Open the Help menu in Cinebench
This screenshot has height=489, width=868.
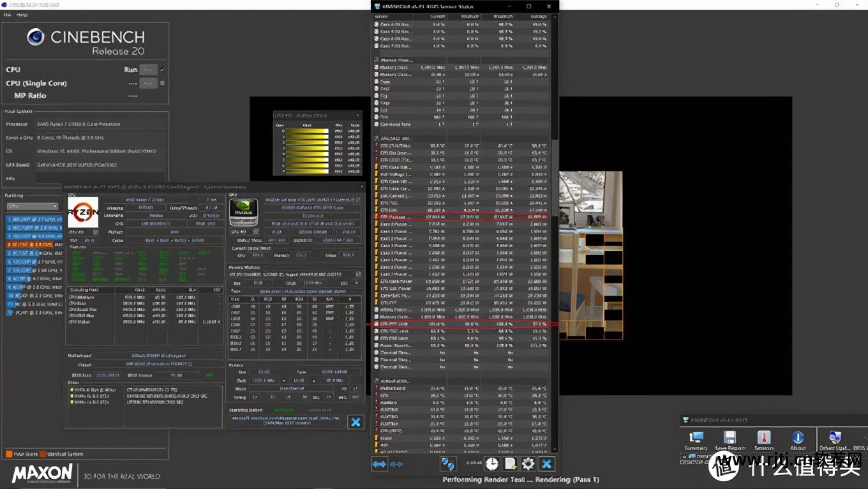coord(22,15)
